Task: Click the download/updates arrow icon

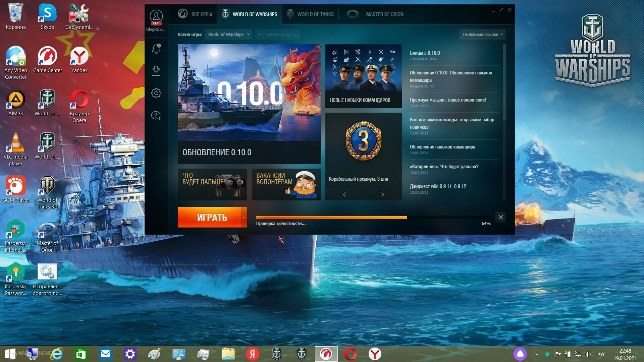Action: (156, 71)
